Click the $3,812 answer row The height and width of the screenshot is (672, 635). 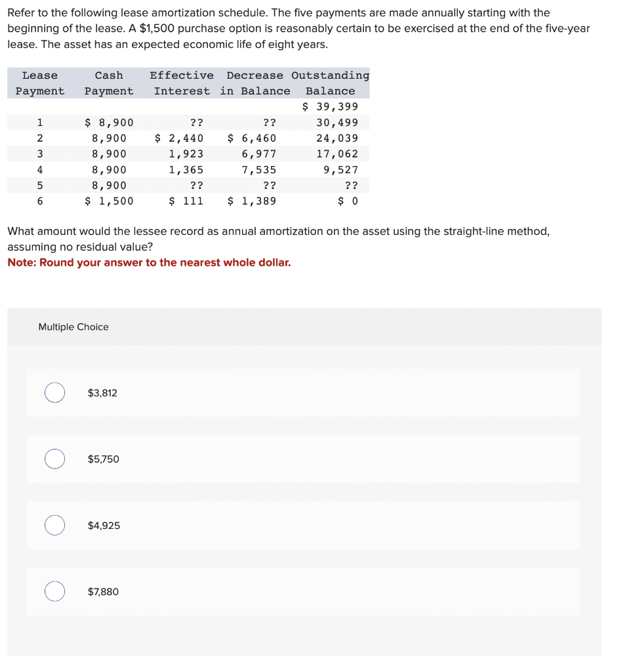(x=302, y=392)
